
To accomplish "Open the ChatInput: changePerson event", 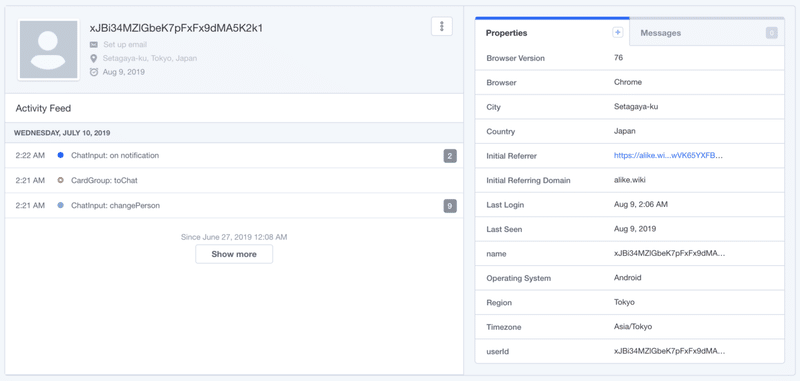I will (x=116, y=206).
